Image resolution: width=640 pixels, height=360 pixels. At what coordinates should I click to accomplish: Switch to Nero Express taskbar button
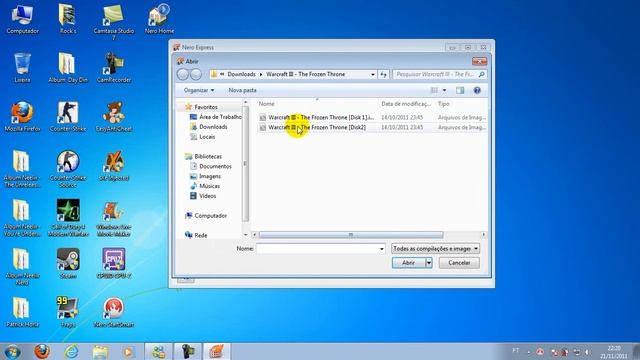point(216,351)
